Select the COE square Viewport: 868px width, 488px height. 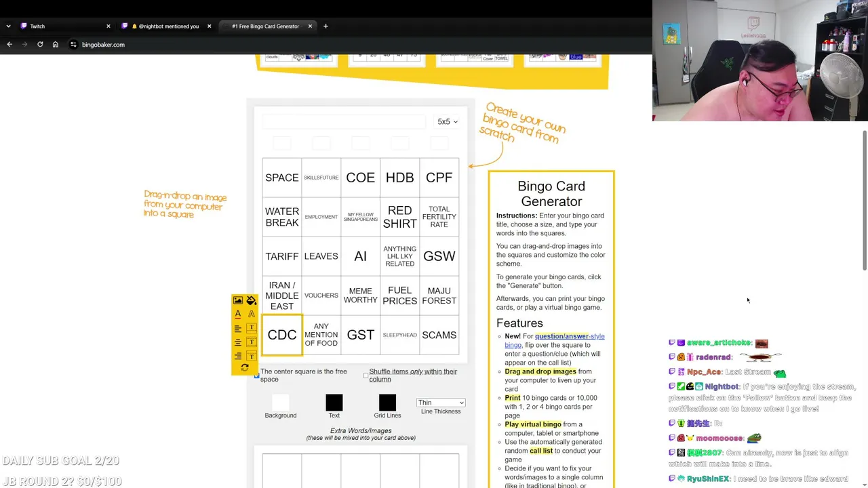361,178
